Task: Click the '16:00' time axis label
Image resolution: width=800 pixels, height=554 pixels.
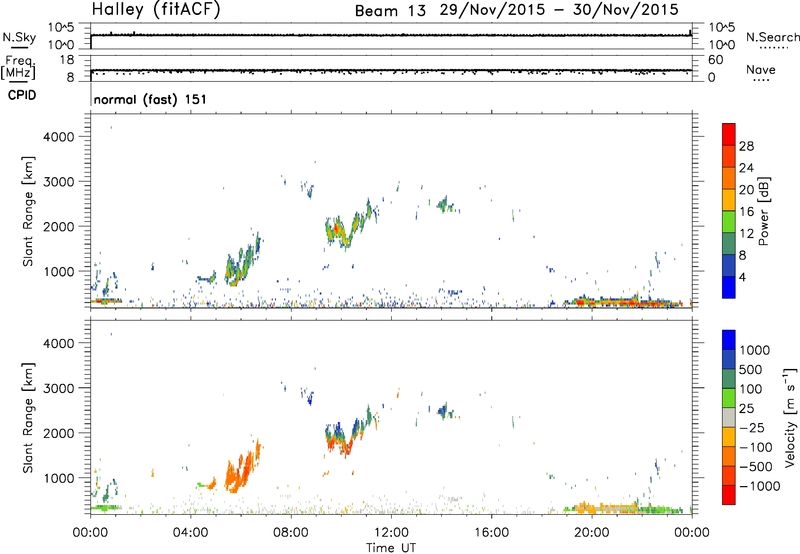Action: pos(491,533)
